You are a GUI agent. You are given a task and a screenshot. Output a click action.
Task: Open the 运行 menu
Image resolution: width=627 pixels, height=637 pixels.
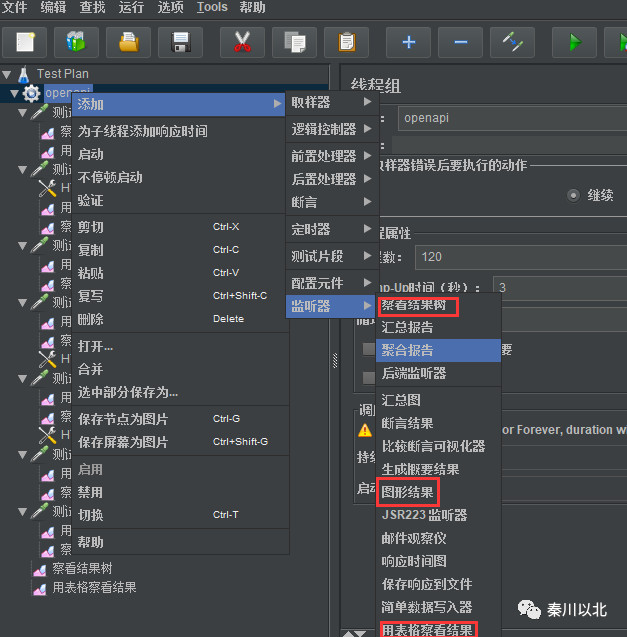[x=131, y=7]
